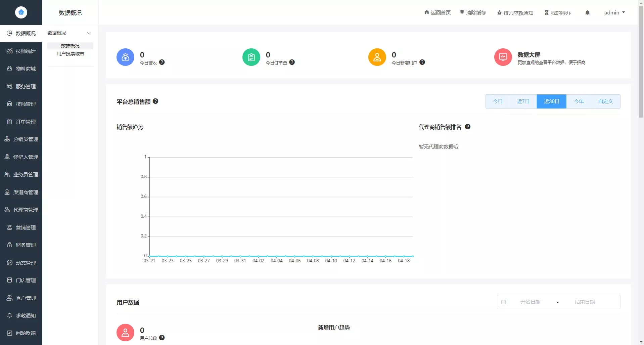Viewport: 644px width, 345px height.
Task: Click the help icon next to 平台总销售额
Action: [x=155, y=101]
